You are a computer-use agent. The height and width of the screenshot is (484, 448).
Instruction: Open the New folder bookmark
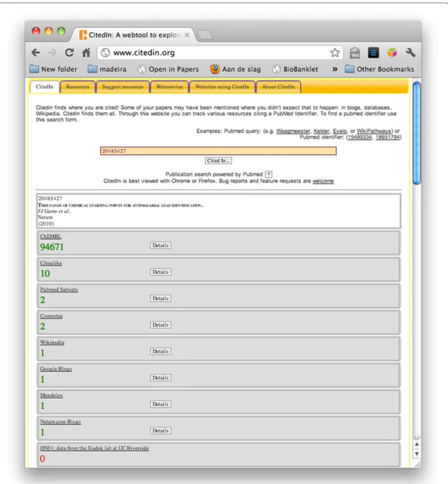click(x=53, y=69)
